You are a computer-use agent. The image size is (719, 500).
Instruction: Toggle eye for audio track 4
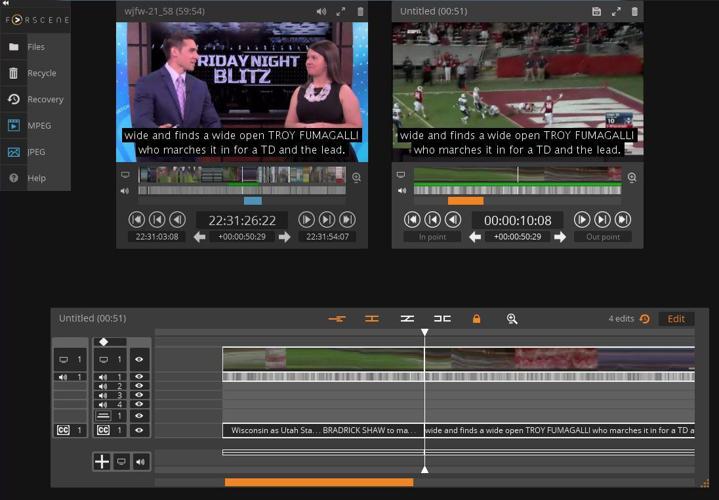pyautogui.click(x=139, y=404)
